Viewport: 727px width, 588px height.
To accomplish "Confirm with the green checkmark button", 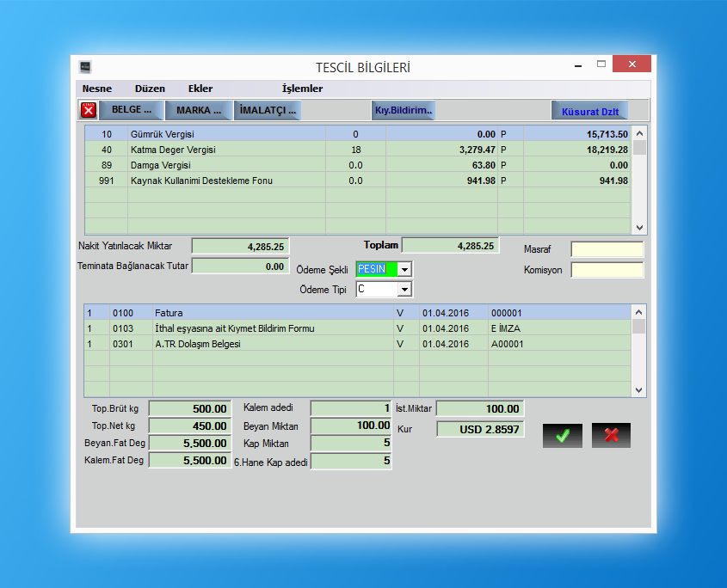I will coord(562,435).
